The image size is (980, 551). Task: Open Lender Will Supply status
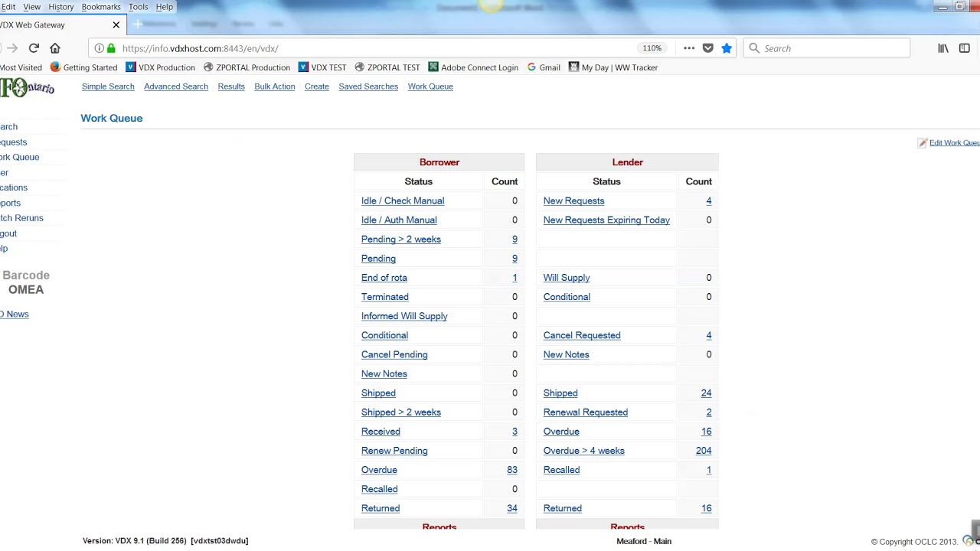point(567,278)
